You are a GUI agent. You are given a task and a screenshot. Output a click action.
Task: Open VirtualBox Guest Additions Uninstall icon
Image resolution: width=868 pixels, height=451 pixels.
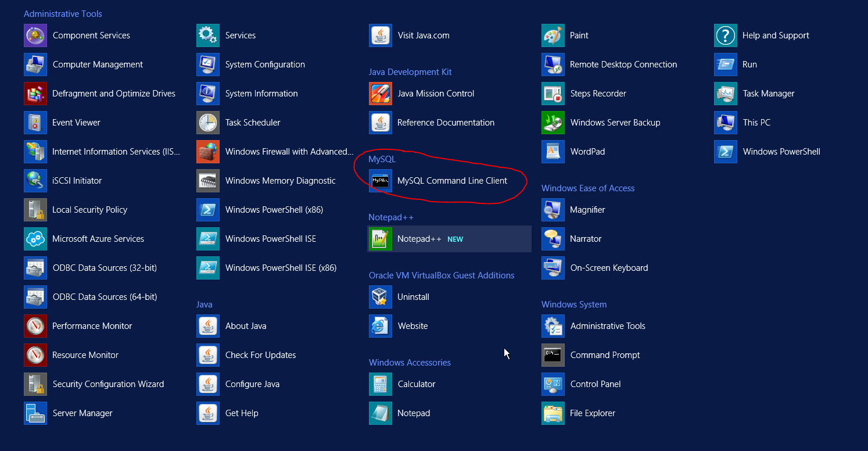[x=381, y=297]
